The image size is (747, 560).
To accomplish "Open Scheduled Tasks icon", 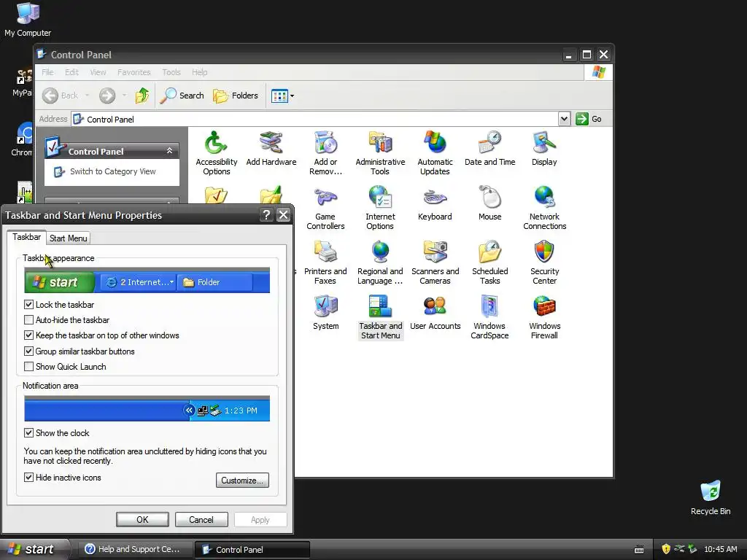I will point(489,262).
